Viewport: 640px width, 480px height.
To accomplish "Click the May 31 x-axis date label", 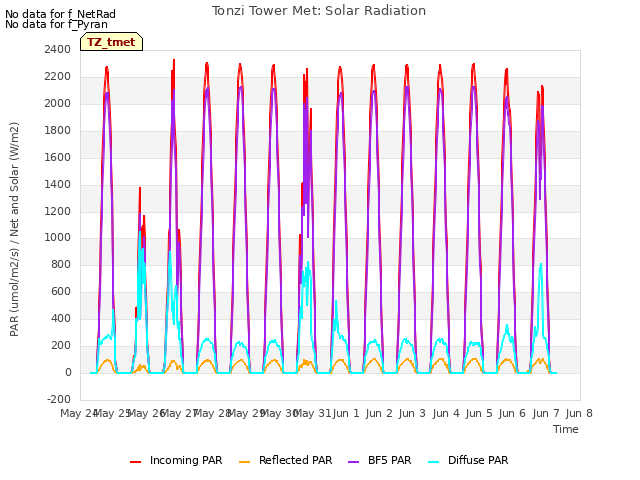I will coord(312,413).
